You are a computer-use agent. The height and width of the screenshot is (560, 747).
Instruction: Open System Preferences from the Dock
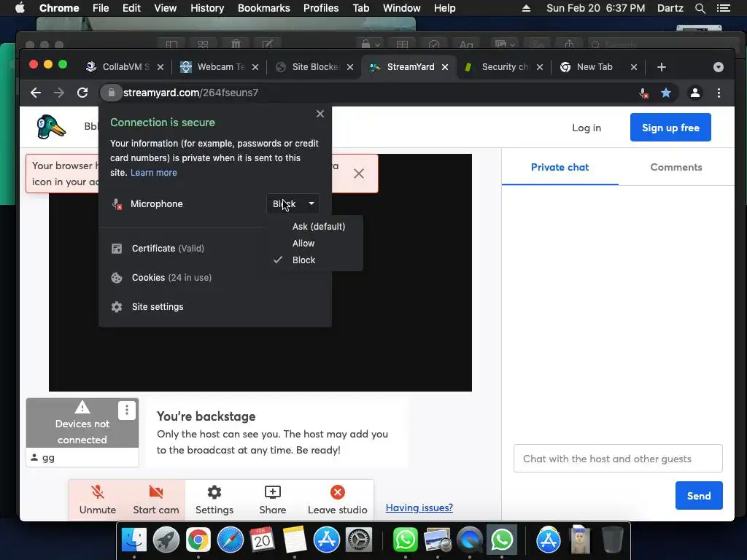coord(358,540)
